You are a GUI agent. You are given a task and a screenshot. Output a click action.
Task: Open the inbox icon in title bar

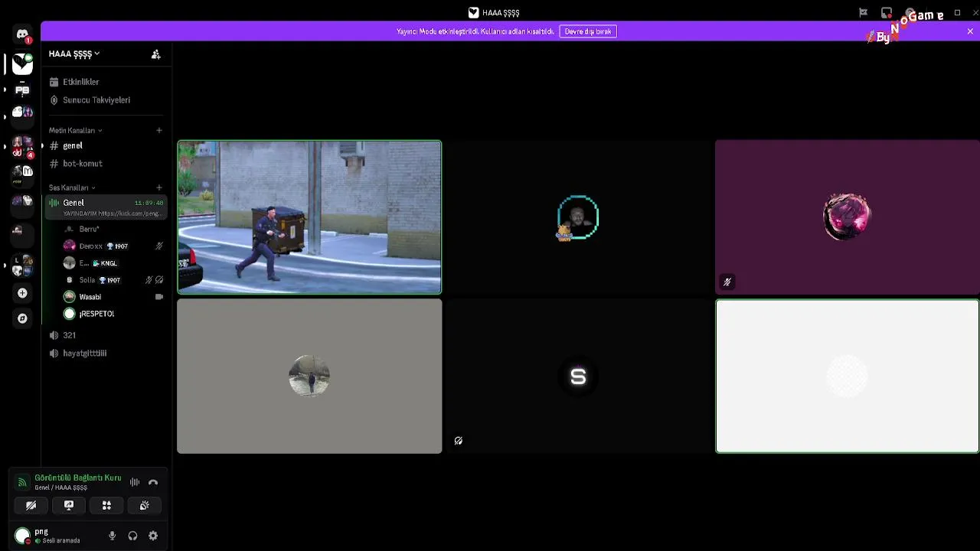pos(887,13)
